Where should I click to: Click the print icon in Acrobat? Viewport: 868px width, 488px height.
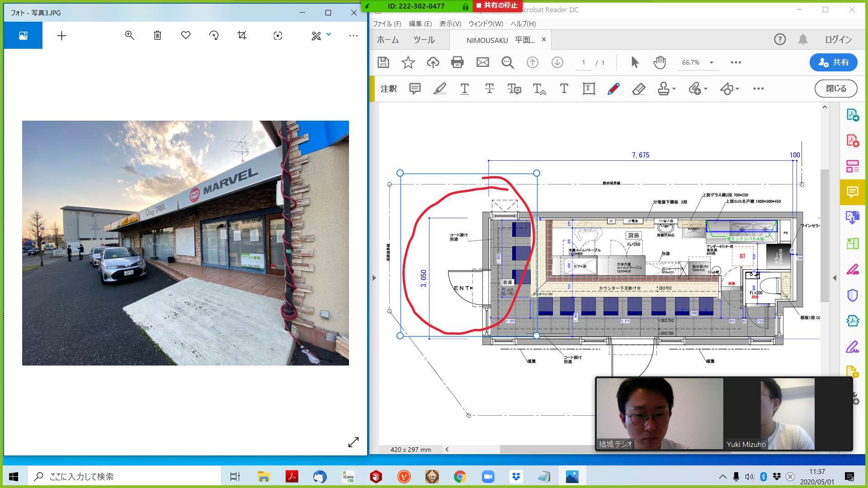coord(457,62)
